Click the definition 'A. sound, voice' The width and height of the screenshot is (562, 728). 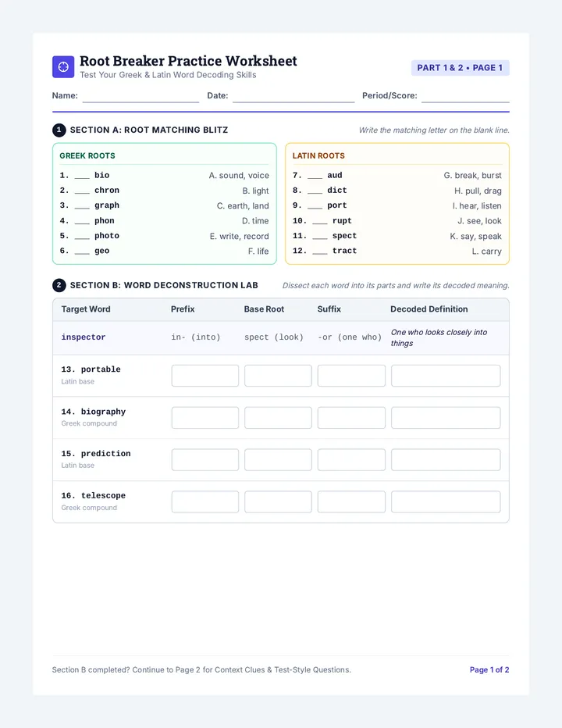pyautogui.click(x=239, y=176)
